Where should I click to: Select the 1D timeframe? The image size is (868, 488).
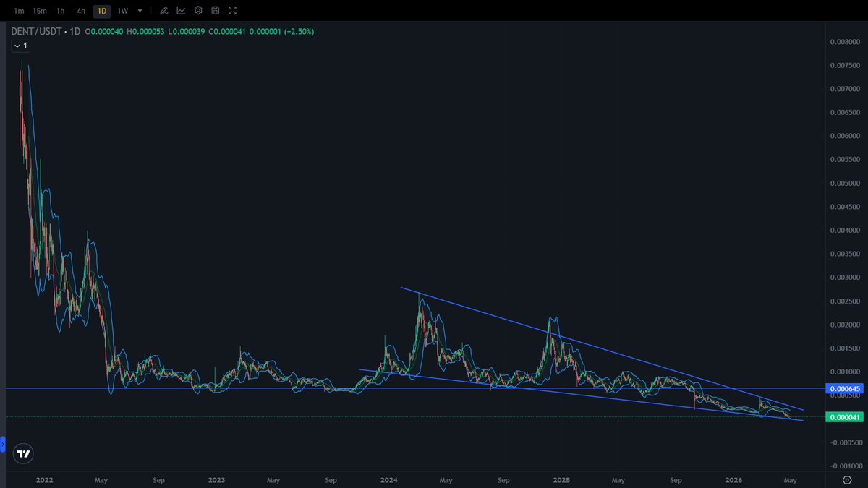click(102, 11)
